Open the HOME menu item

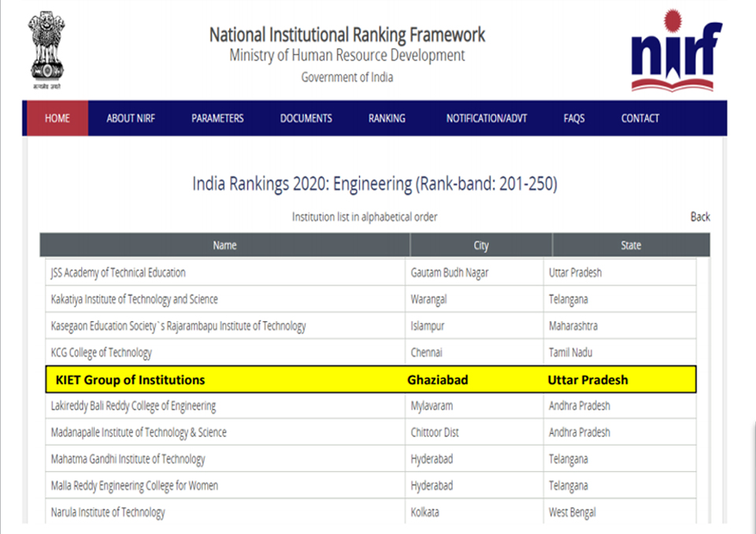tap(57, 118)
